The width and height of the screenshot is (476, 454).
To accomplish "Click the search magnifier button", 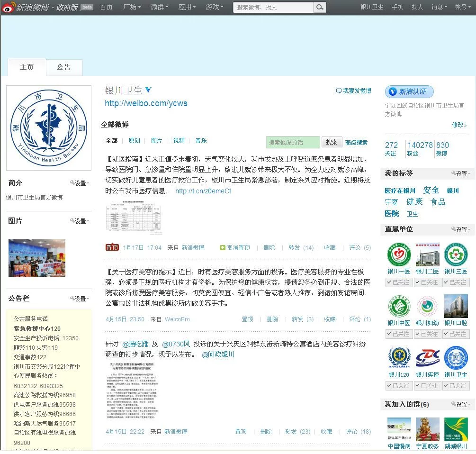I will click(320, 7).
